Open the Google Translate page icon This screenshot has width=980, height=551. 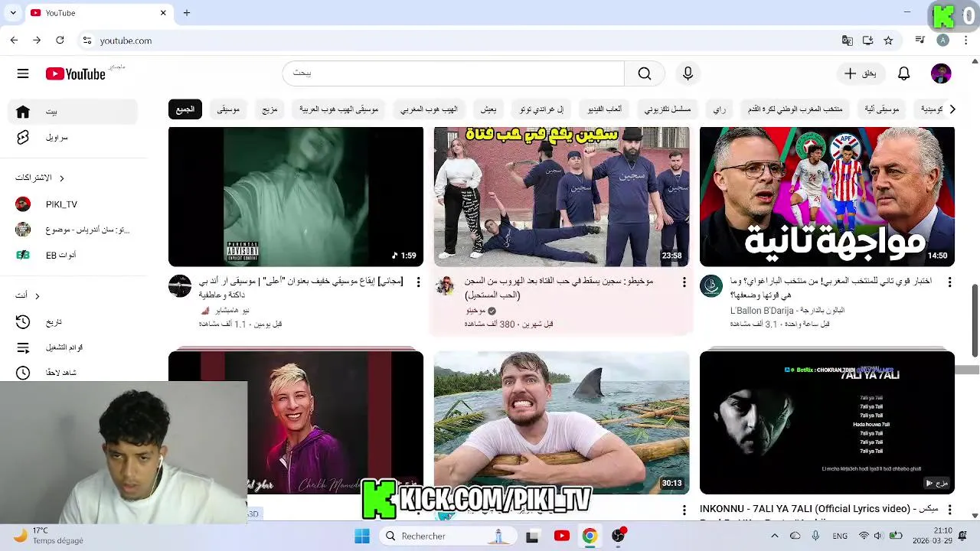tap(847, 41)
